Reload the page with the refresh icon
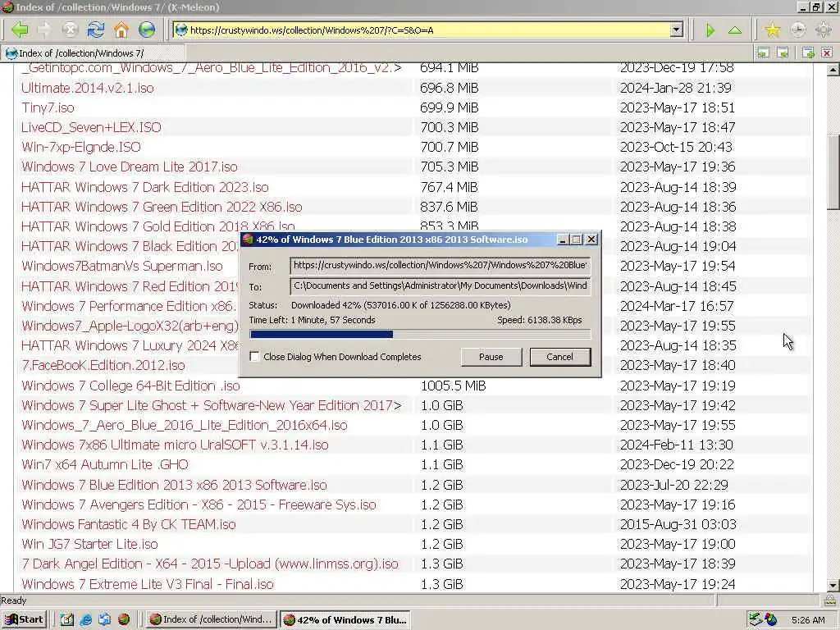The image size is (840, 630). pyautogui.click(x=96, y=30)
